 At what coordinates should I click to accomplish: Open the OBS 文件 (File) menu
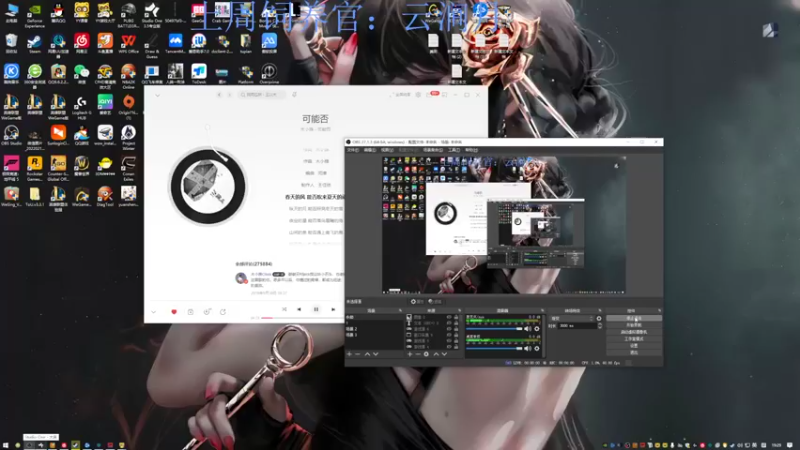353,150
